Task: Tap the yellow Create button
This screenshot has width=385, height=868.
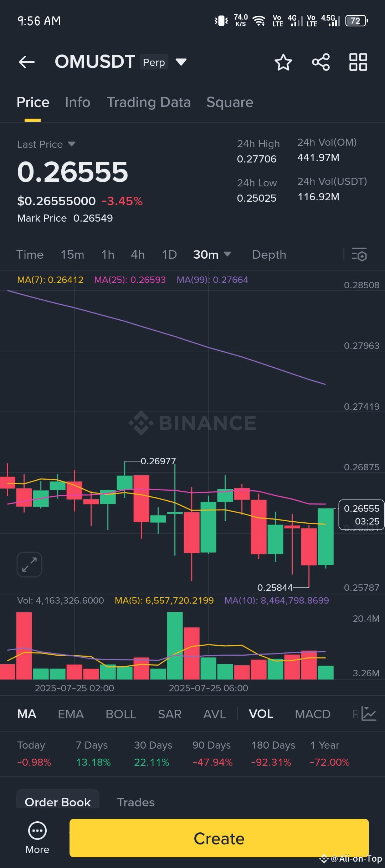Action: [x=219, y=838]
